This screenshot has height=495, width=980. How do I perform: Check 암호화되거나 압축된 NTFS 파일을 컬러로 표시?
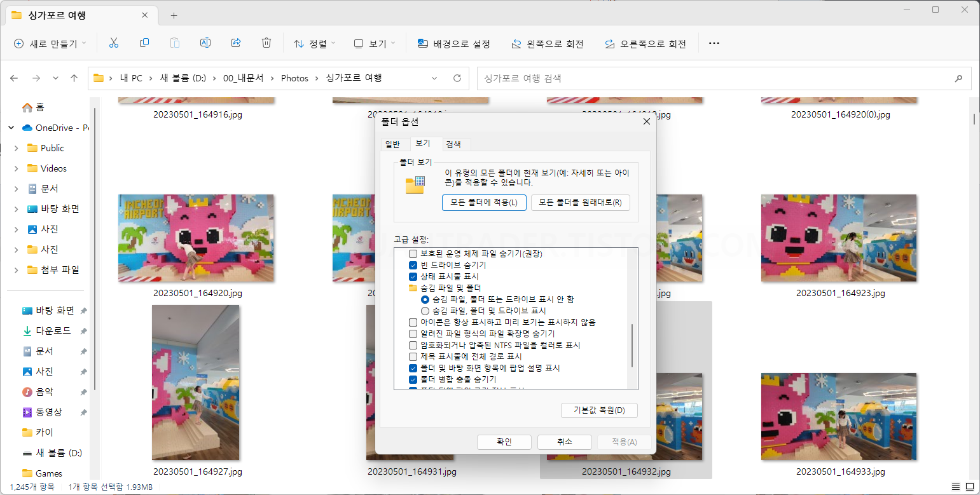(413, 345)
